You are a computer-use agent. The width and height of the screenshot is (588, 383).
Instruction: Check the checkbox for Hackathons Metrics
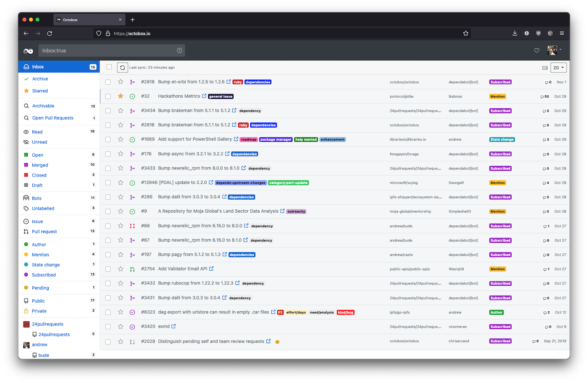pyautogui.click(x=108, y=96)
